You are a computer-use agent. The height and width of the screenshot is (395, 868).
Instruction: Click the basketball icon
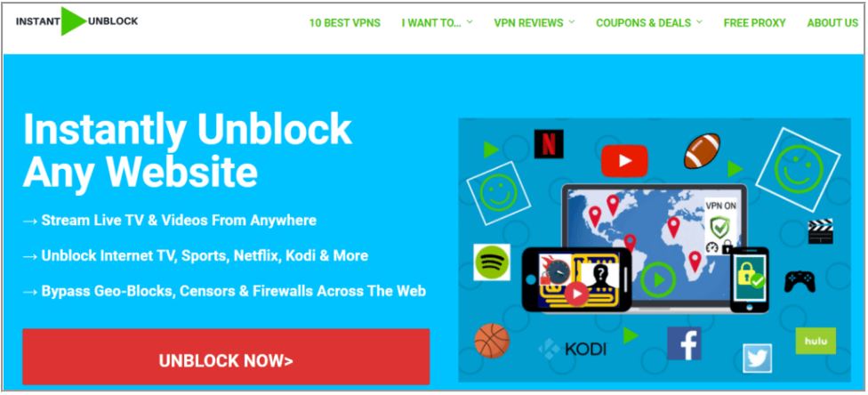[x=492, y=341]
